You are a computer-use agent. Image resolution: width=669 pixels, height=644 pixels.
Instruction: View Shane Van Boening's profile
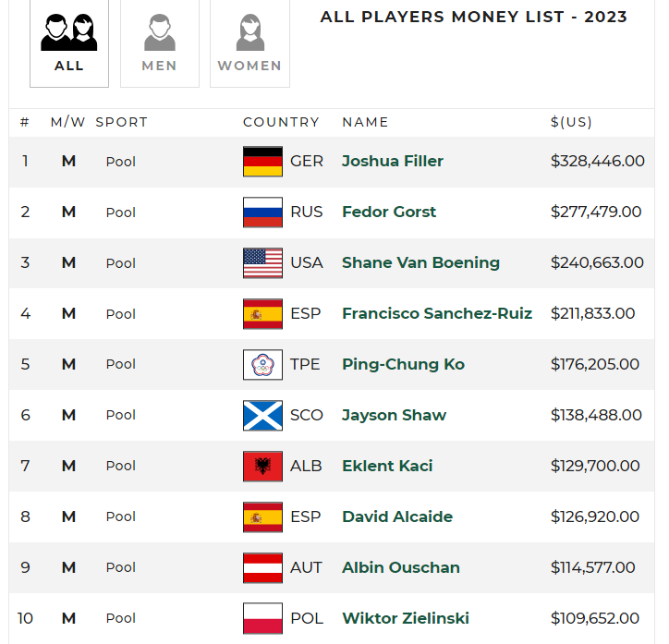point(420,262)
